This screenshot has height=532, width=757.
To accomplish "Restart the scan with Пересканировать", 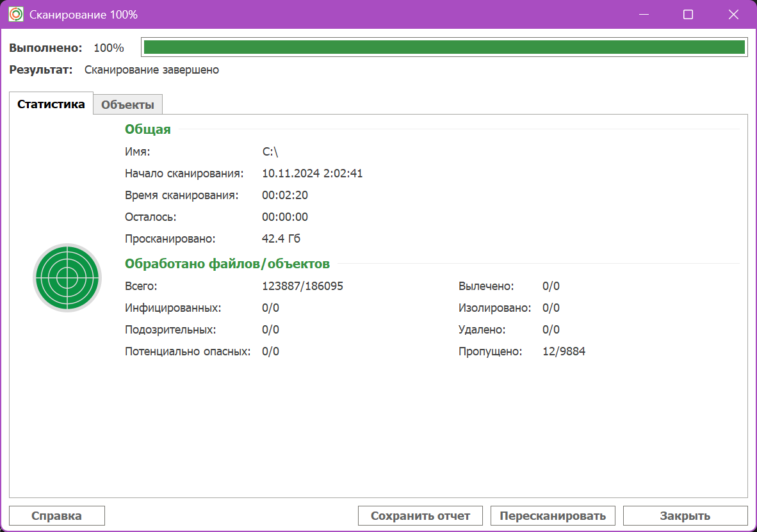I will tap(552, 516).
